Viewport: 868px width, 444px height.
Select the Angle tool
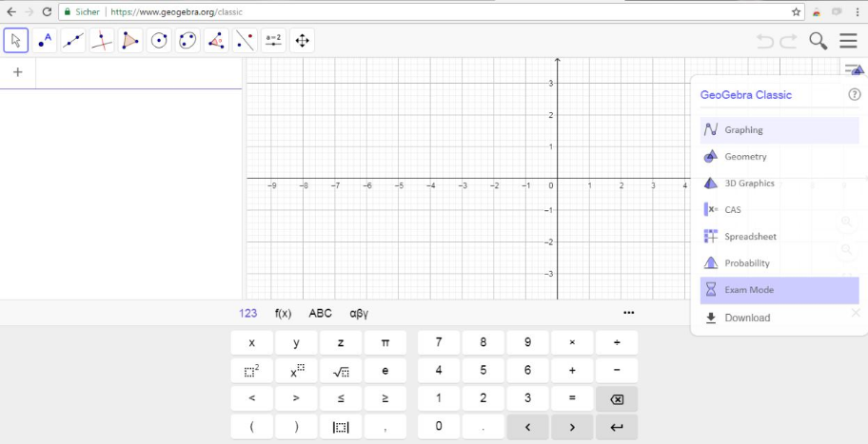[x=216, y=40]
